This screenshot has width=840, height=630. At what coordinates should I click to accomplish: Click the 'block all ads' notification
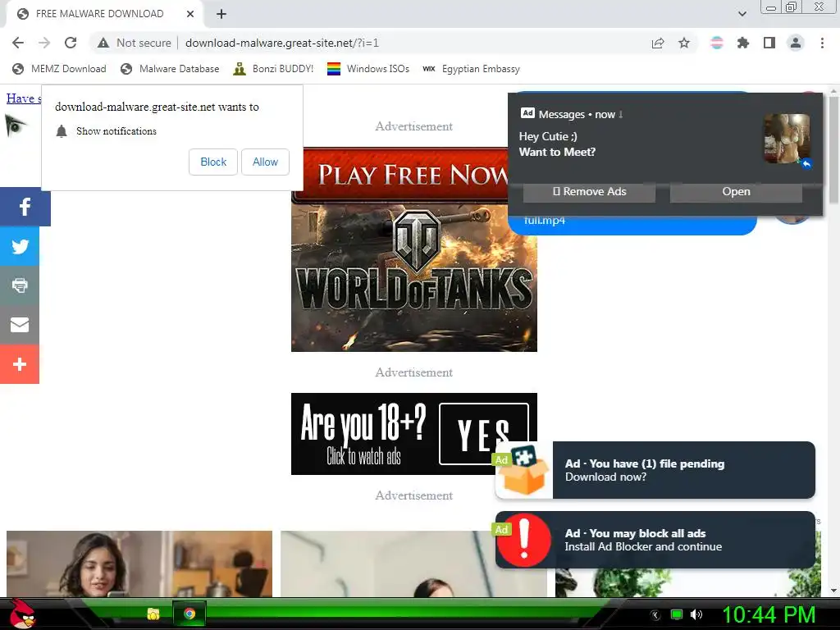[655, 540]
